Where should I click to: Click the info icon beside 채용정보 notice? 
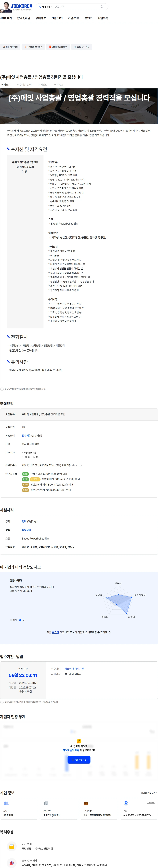click(x=2, y=389)
